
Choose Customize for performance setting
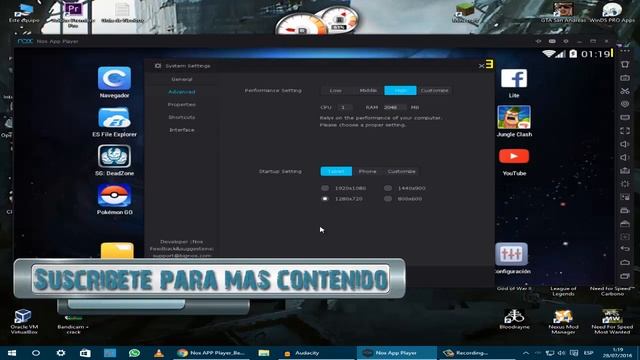pyautogui.click(x=434, y=91)
